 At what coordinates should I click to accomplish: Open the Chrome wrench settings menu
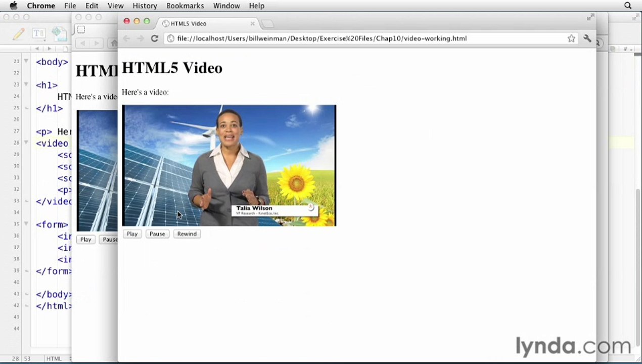coord(587,38)
